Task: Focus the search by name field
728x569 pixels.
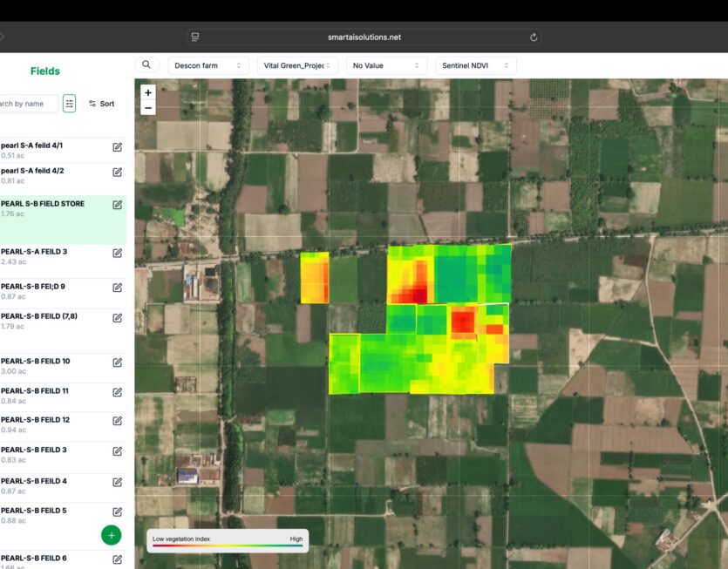Action: point(28,104)
